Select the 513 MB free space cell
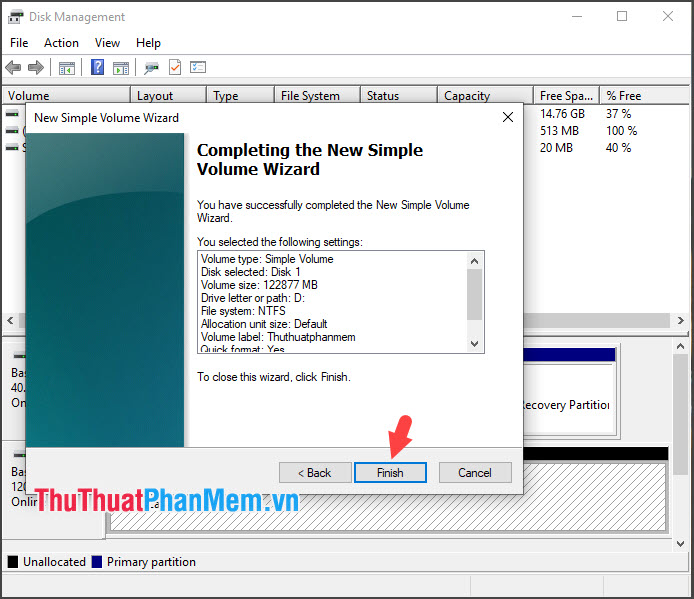Screen dimensions: 694x599 [x=559, y=131]
